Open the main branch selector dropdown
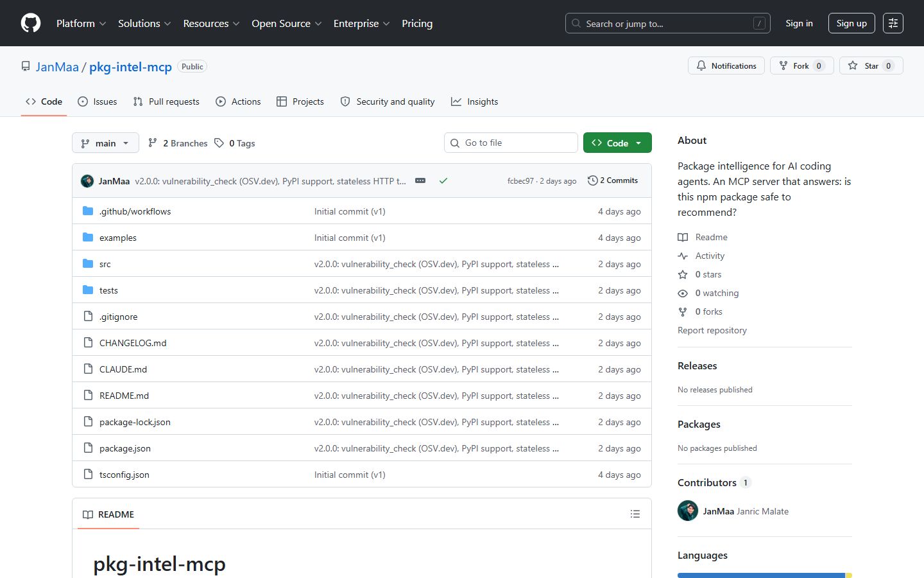 (x=105, y=143)
